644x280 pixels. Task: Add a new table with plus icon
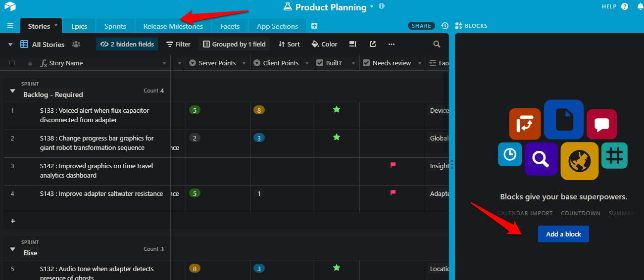(x=314, y=26)
